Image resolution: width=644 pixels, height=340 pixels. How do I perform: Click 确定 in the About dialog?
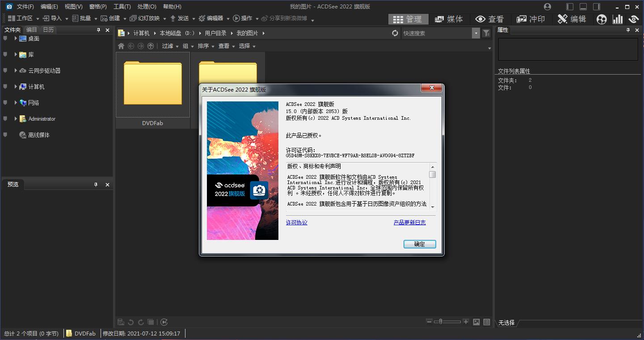pos(419,244)
